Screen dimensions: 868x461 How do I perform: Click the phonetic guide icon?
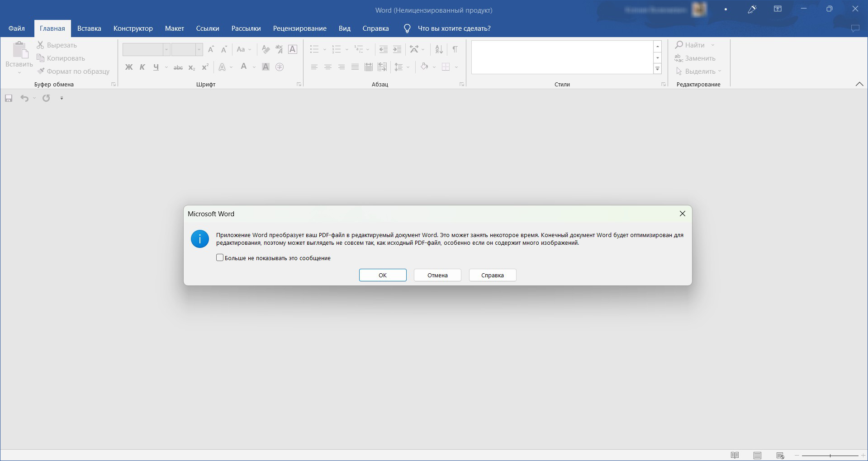click(x=279, y=49)
